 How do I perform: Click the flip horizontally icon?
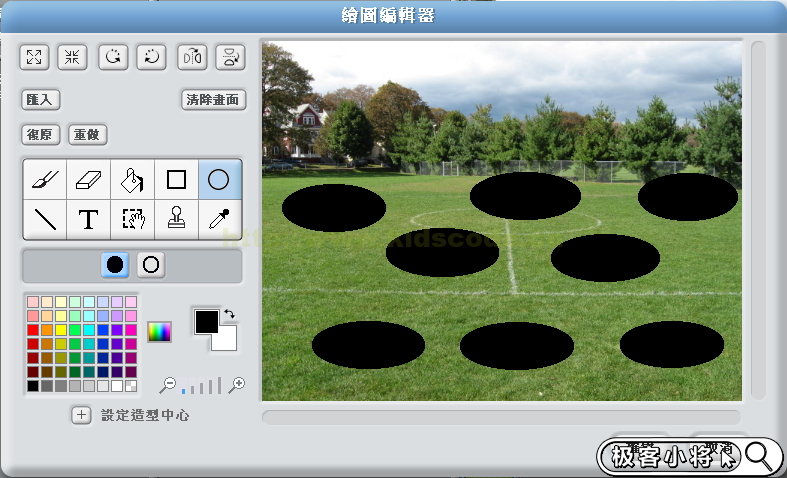(192, 57)
